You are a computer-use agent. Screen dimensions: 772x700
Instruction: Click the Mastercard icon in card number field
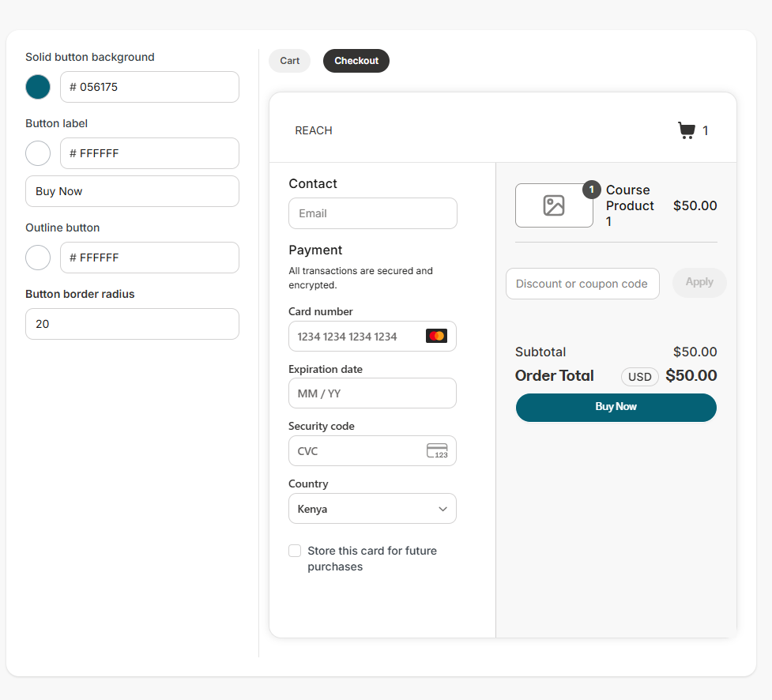438,336
